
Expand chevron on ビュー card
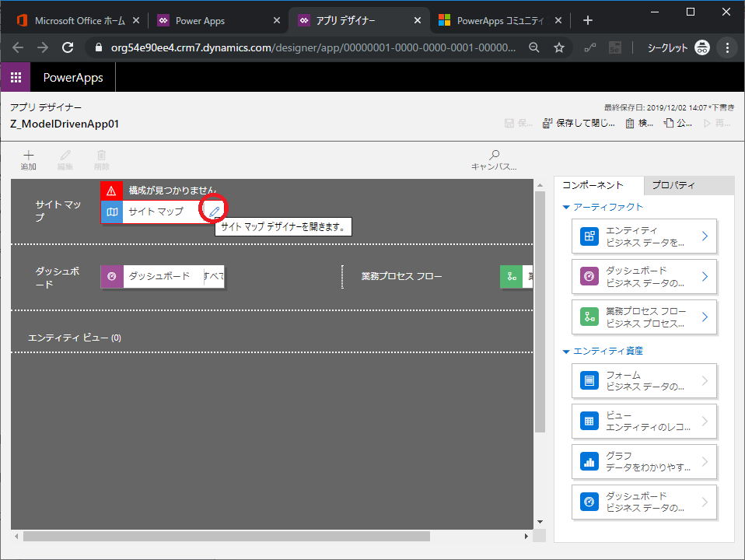tap(705, 422)
